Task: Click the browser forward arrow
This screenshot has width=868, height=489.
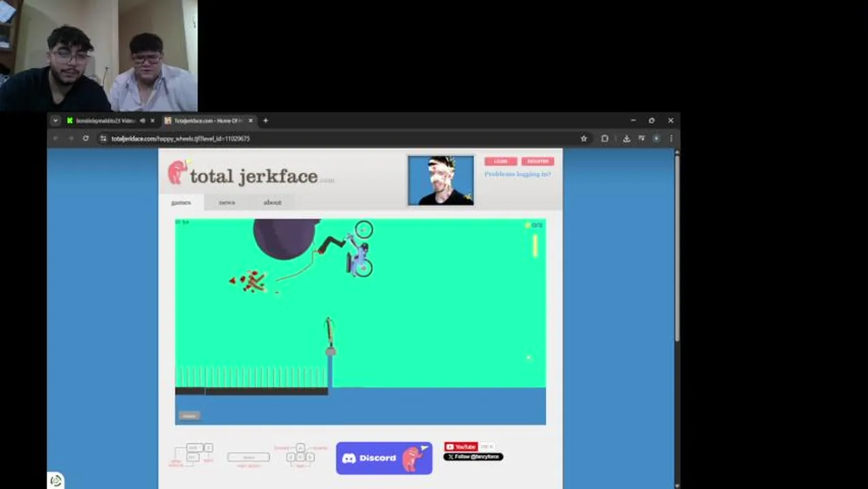Action: coord(71,139)
